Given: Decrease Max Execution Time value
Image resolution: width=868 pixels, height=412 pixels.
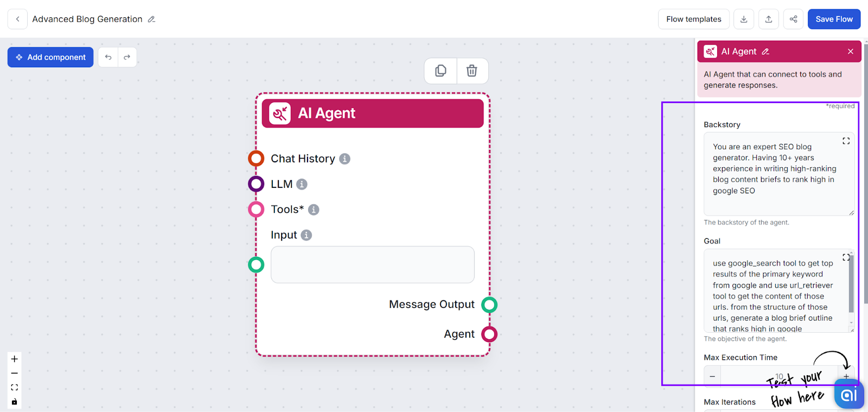Looking at the screenshot, I should click(712, 376).
